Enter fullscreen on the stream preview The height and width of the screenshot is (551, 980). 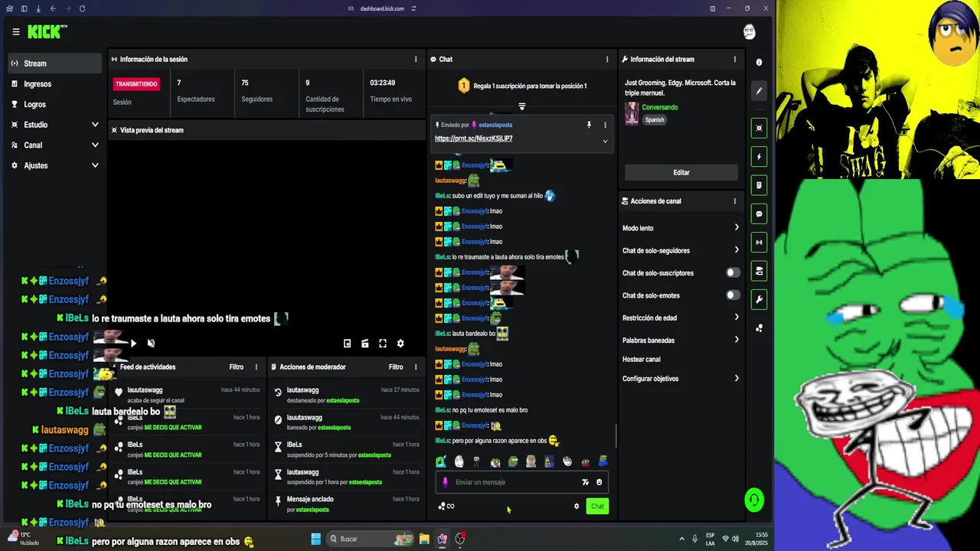tap(383, 344)
